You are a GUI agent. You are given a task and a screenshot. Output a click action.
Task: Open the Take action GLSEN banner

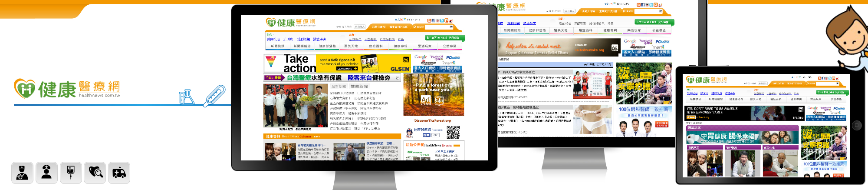point(338,63)
